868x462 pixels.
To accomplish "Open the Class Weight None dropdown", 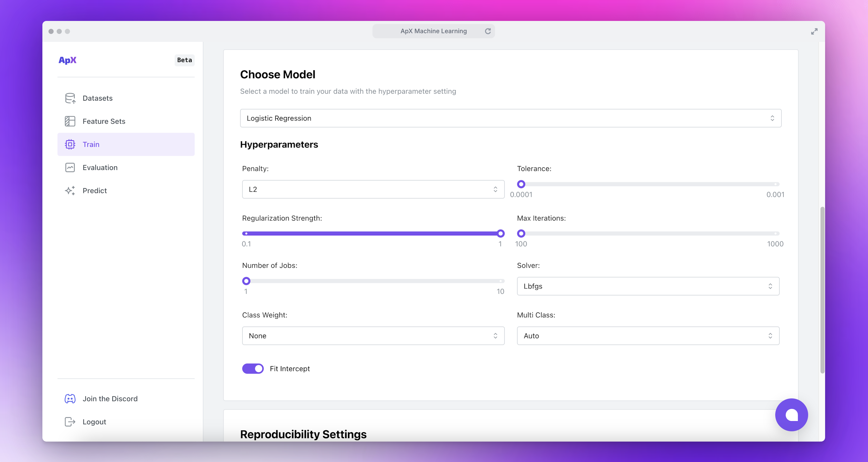I will point(373,336).
